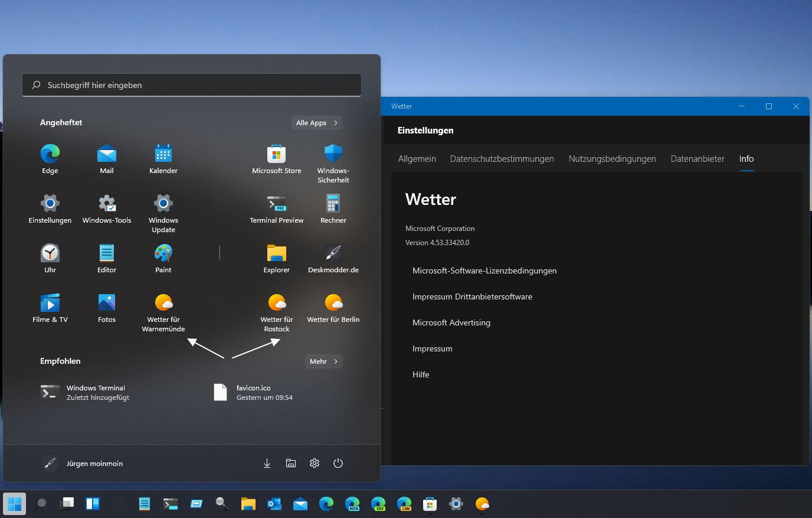
Task: Select the Version 4.53.33420.0 text
Action: [x=437, y=243]
